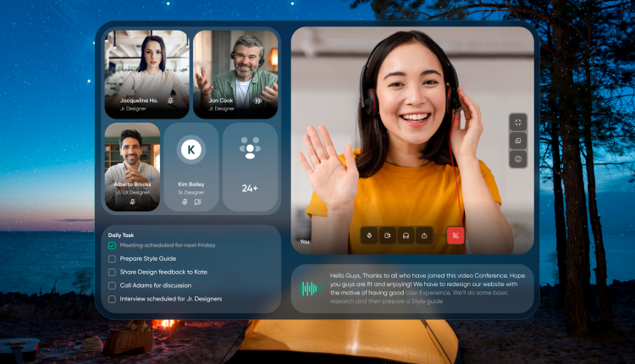Tick the Call Adams for discussion checkbox
Image resolution: width=635 pixels, height=364 pixels.
tap(112, 285)
